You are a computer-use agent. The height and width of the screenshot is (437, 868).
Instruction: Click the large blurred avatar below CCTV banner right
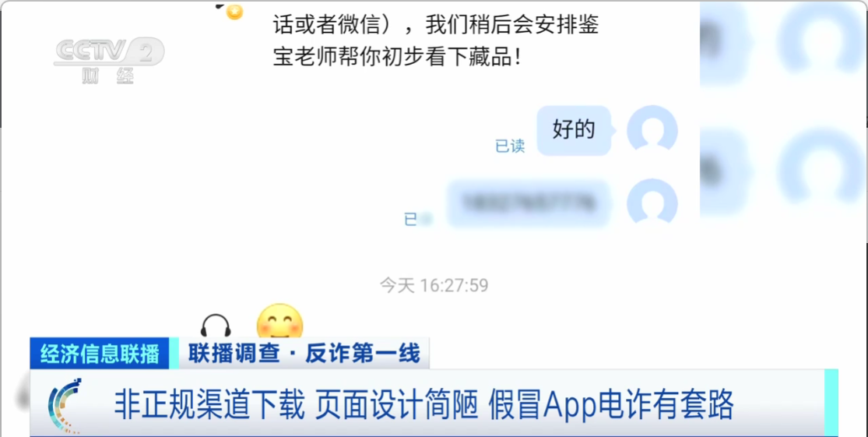[821, 166]
